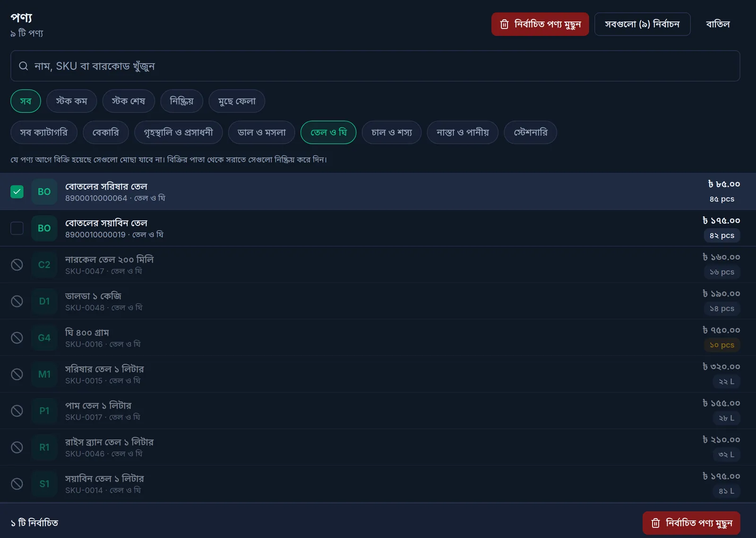Choose ডাল ও মসলা category
Image resolution: width=756 pixels, height=538 pixels.
[x=262, y=132]
